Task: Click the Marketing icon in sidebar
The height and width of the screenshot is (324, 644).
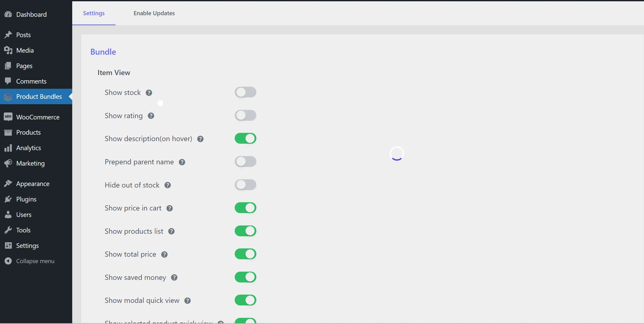Action: point(8,163)
